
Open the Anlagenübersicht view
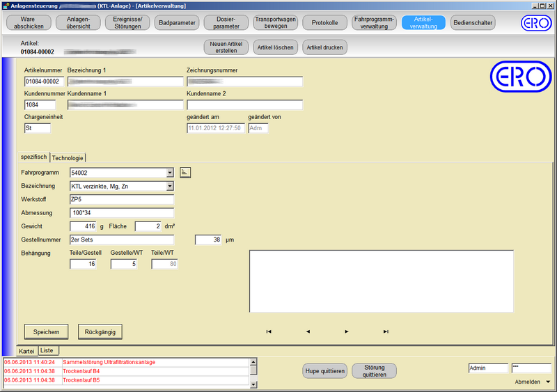point(77,23)
